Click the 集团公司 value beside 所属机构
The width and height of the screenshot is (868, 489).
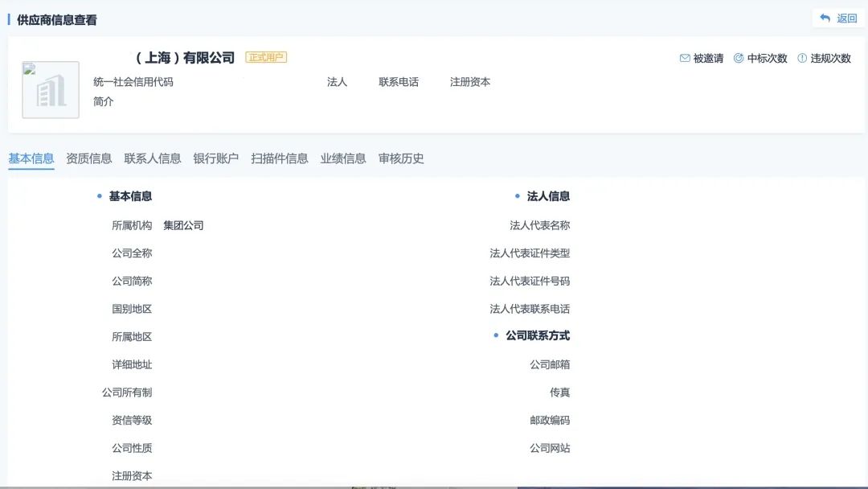click(182, 225)
